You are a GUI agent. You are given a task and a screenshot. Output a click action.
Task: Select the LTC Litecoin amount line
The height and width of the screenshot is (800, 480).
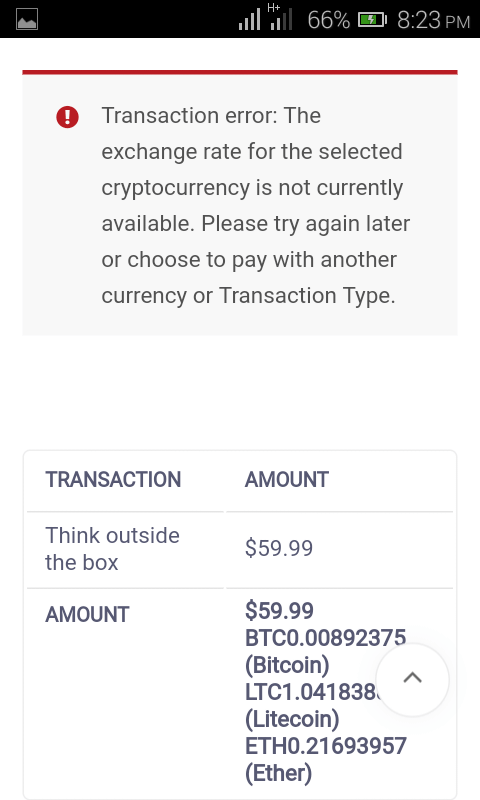pos(311,692)
